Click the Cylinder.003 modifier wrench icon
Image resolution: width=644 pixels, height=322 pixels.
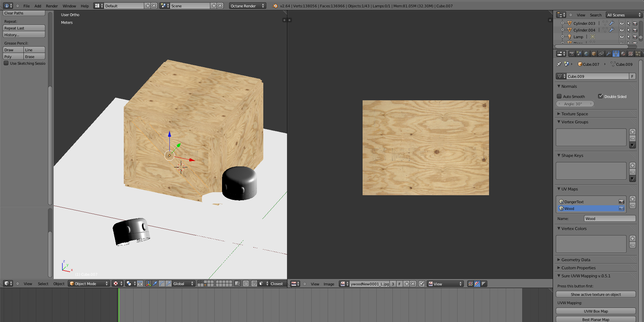[x=612, y=23]
